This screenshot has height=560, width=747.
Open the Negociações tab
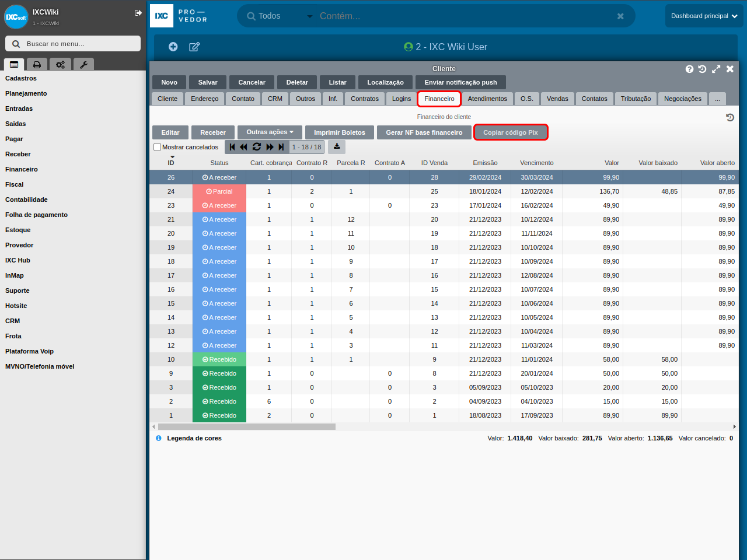(x=683, y=99)
